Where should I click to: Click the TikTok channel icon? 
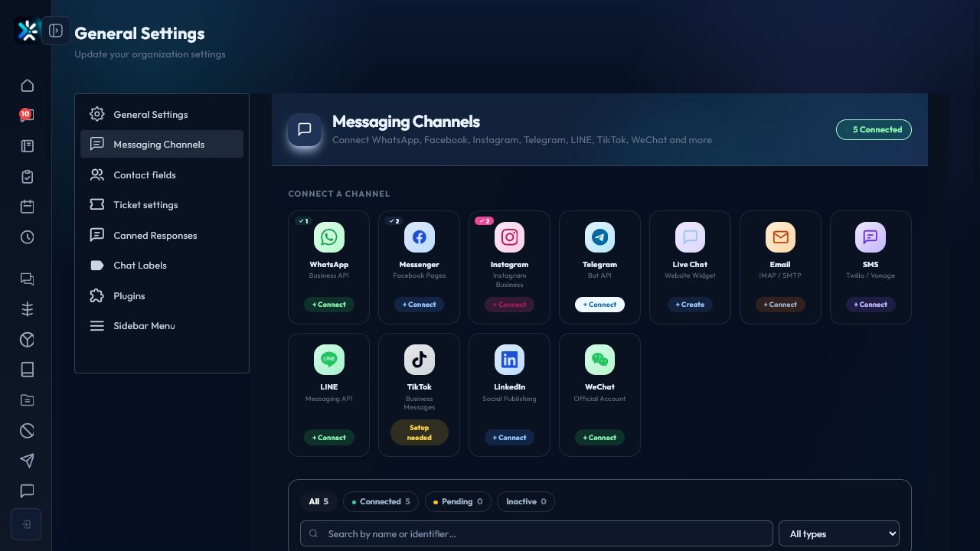tap(420, 360)
